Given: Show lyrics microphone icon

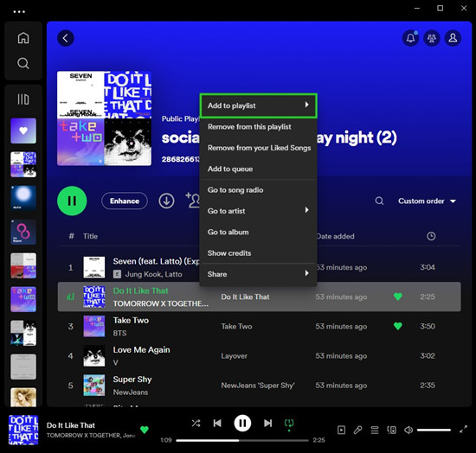Looking at the screenshot, I should (358, 430).
